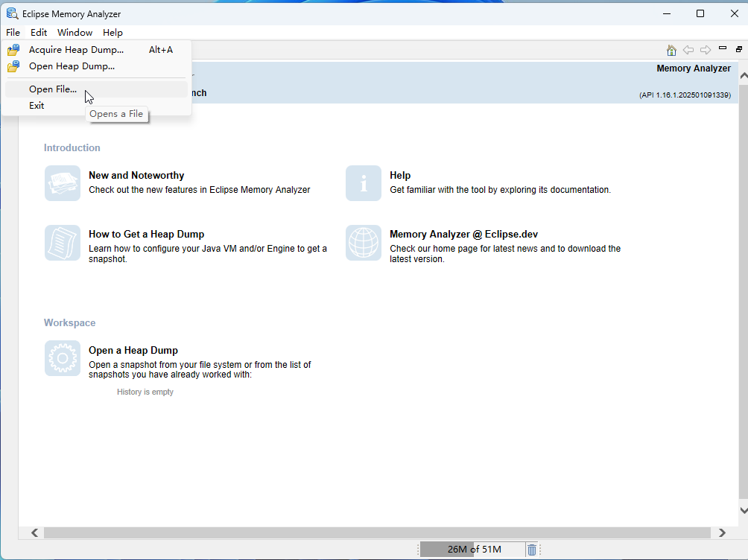Open the Help documentation link
The image size is (748, 560).
coord(400,175)
